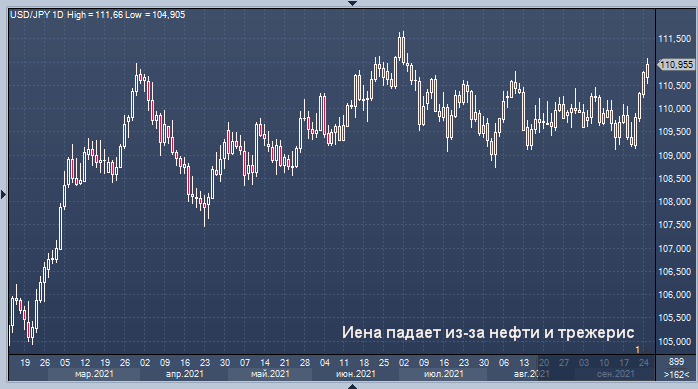Viewport: 698px width, 389px height.
Task: Click the Low = 104,905 value
Action: click(155, 15)
